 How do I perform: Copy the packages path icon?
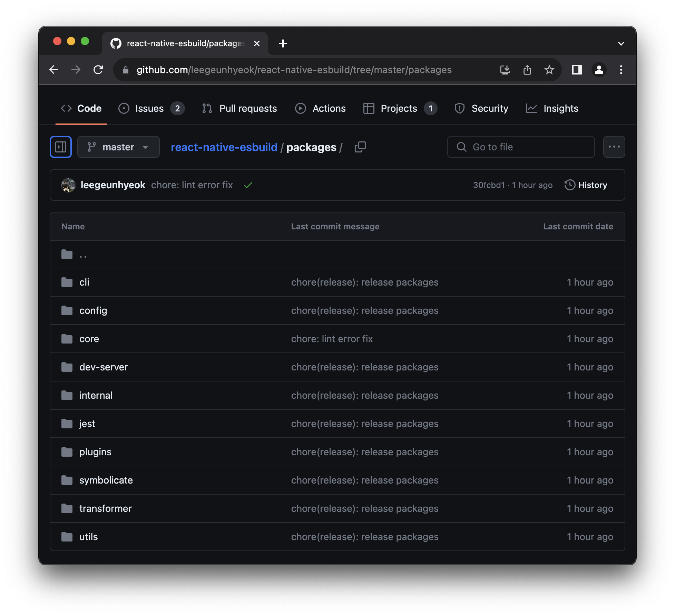coord(360,147)
